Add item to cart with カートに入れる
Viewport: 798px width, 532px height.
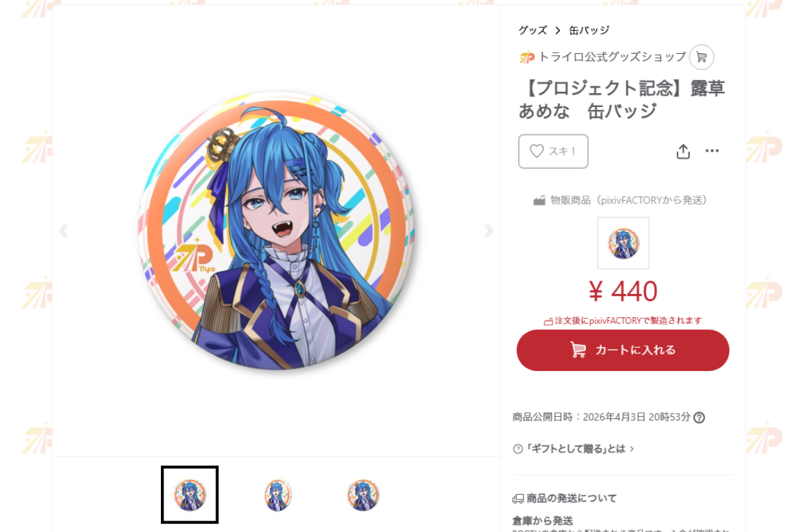623,350
